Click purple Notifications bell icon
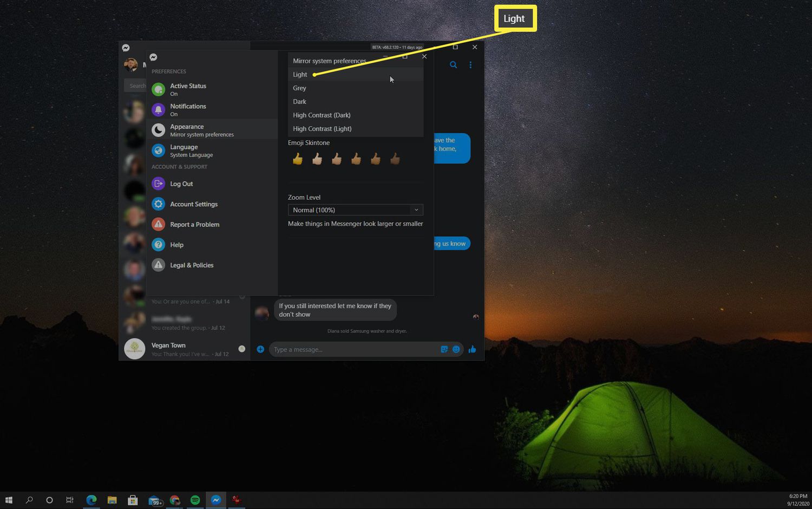The width and height of the screenshot is (812, 509). point(158,110)
